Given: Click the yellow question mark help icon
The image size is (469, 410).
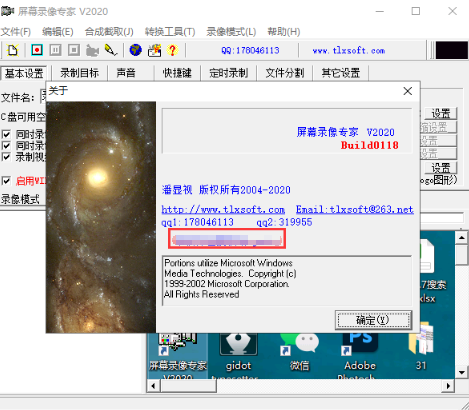Looking at the screenshot, I should point(172,50).
